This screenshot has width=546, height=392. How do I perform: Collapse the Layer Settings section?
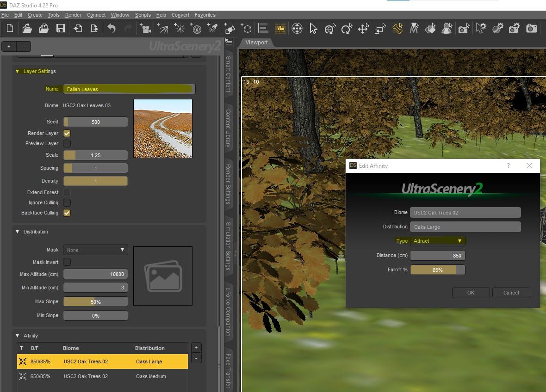(18, 71)
